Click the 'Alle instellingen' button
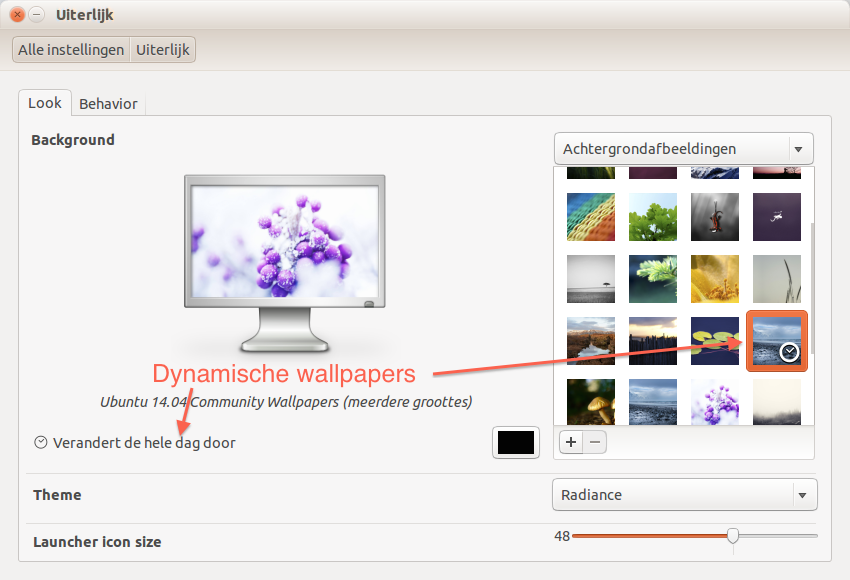This screenshot has height=580, width=850. click(71, 49)
